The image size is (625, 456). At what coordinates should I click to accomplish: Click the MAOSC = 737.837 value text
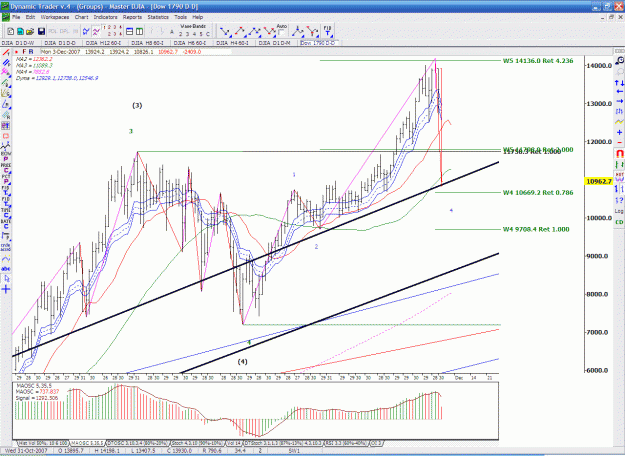pos(37,391)
